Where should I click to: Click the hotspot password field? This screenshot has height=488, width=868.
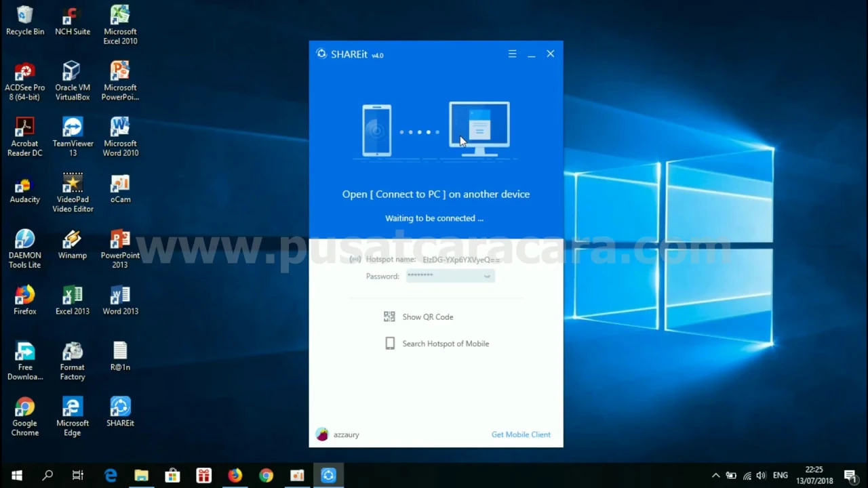450,276
